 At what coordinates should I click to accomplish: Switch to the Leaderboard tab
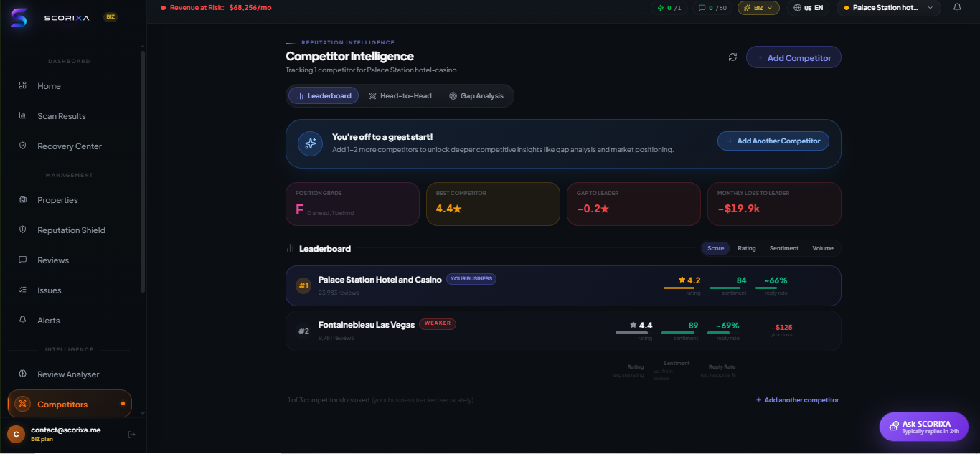click(324, 95)
